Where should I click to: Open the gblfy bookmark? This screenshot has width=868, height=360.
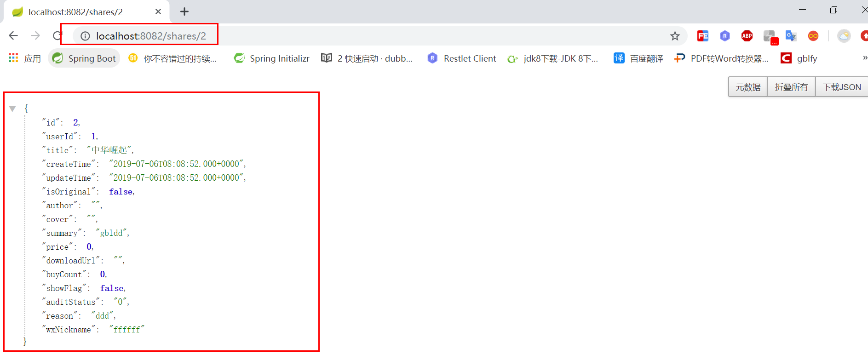click(x=799, y=58)
